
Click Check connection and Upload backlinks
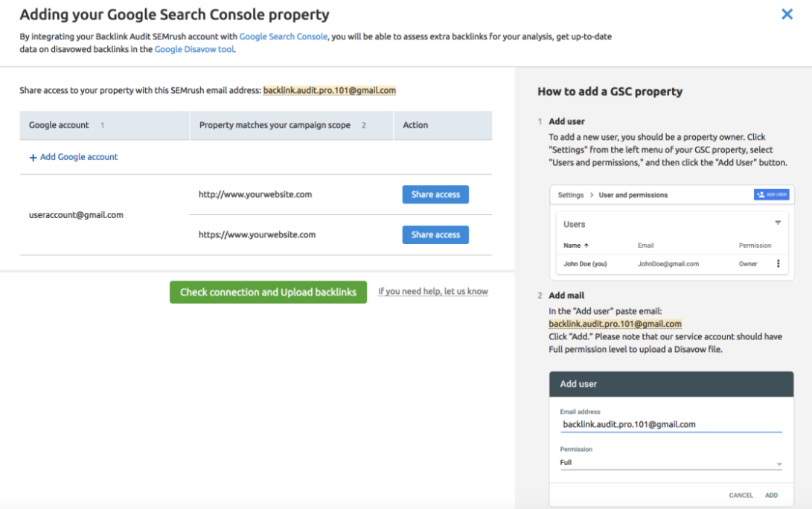coord(268,292)
